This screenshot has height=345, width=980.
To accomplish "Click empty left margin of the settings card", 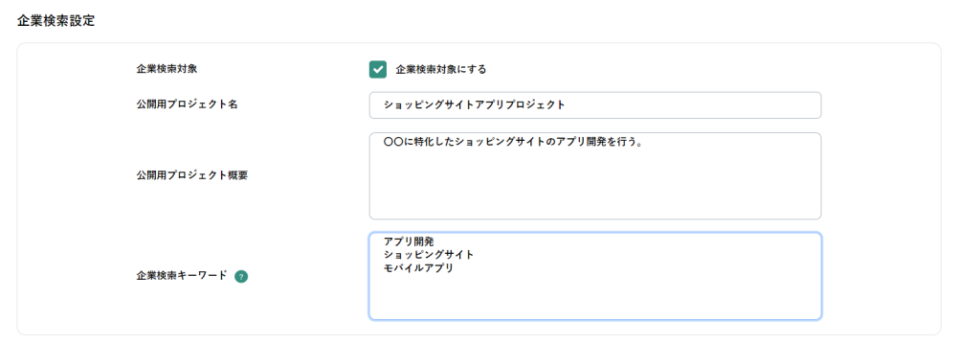I will (x=75, y=188).
